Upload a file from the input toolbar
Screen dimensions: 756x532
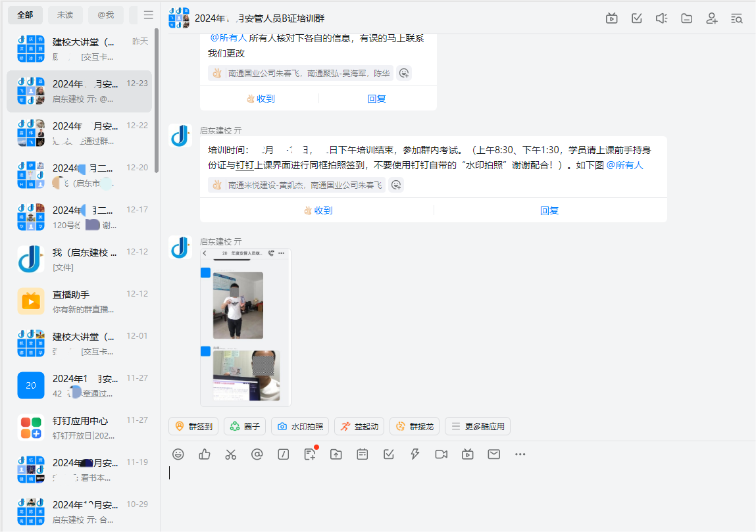[x=336, y=454]
